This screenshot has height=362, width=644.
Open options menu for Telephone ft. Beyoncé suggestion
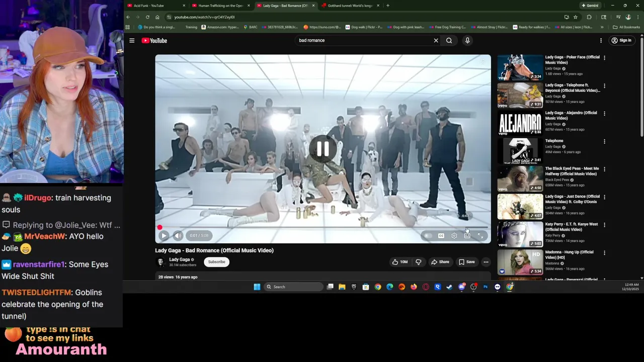604,86
